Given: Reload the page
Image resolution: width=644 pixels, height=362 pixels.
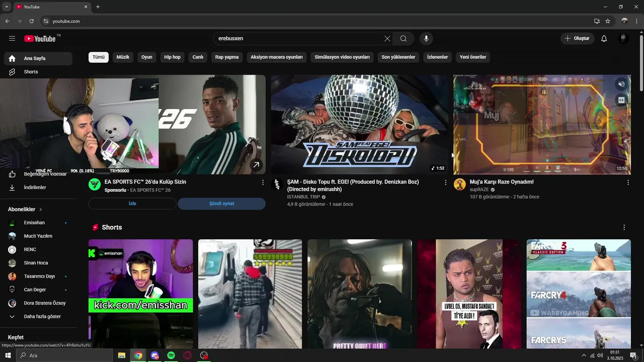Looking at the screenshot, I should point(31,21).
